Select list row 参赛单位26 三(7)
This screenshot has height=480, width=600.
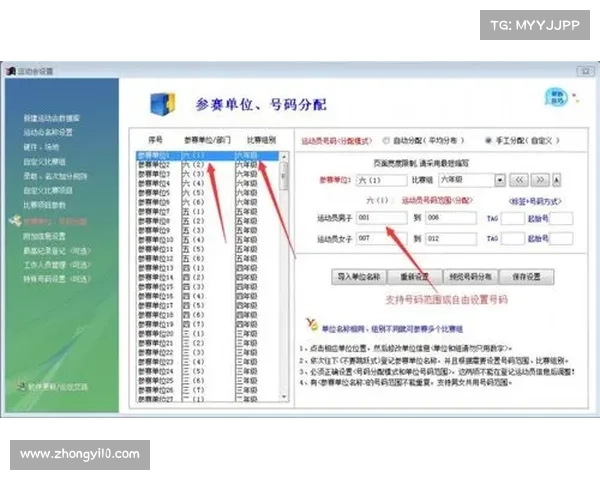point(208,390)
